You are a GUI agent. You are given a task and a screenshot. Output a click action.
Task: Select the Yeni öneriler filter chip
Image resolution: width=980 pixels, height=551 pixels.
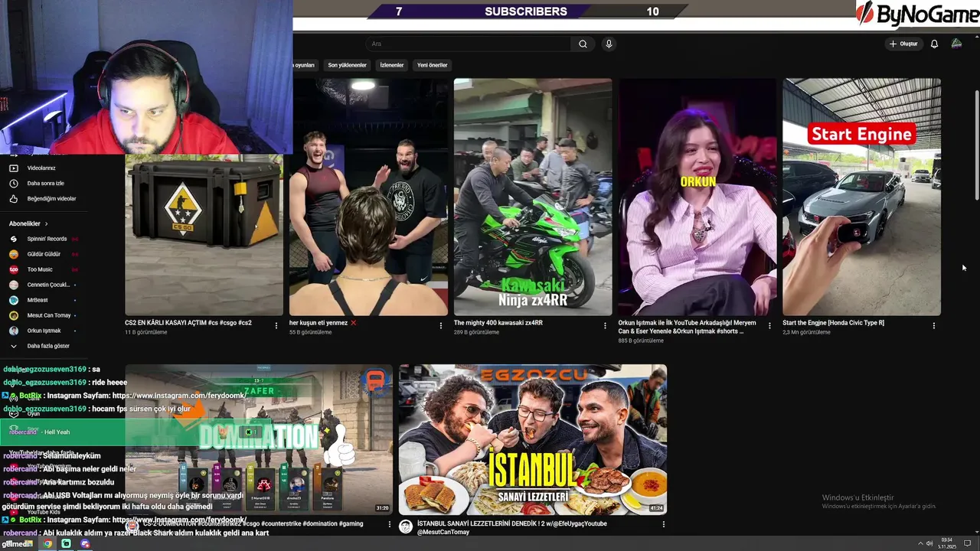point(432,65)
